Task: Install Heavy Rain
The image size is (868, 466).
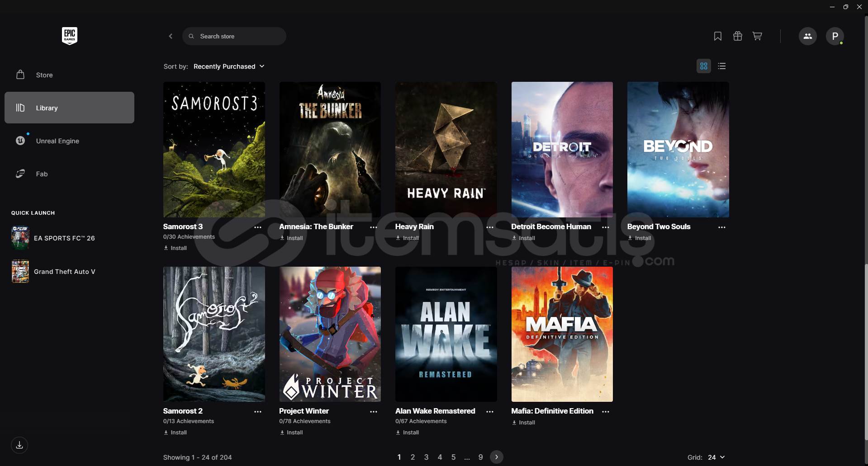Action: pos(408,238)
